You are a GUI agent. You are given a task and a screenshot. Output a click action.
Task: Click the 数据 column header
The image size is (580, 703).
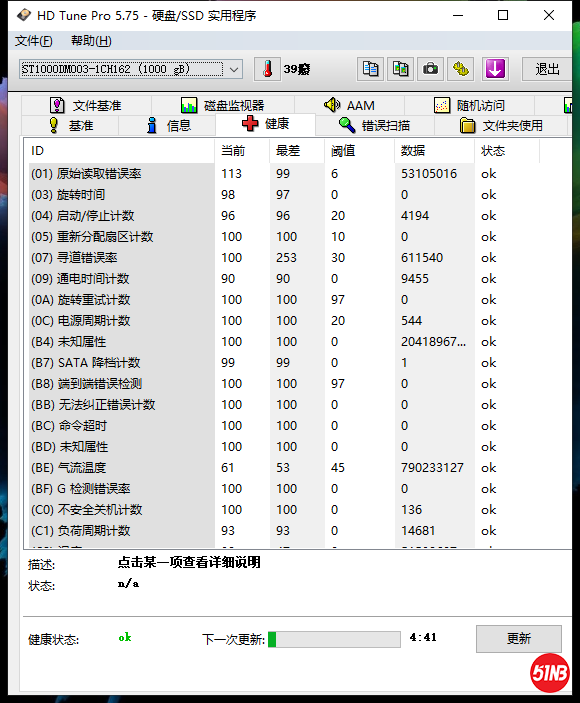[434, 151]
